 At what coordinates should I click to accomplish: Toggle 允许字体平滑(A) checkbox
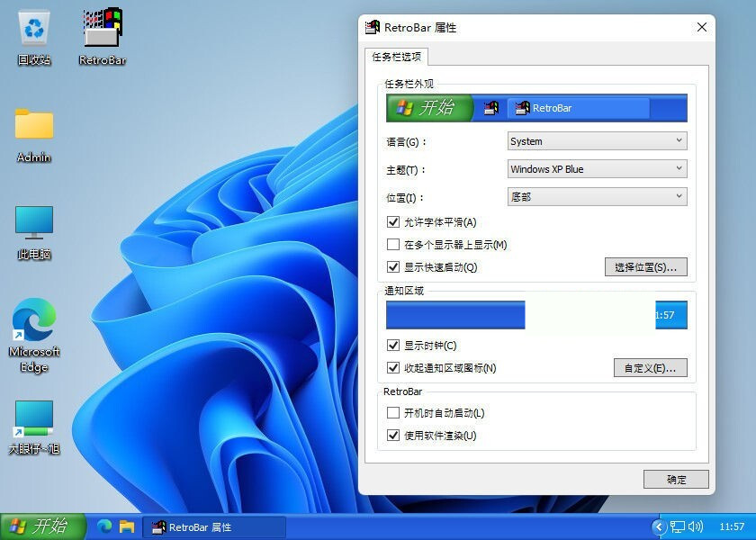point(393,221)
